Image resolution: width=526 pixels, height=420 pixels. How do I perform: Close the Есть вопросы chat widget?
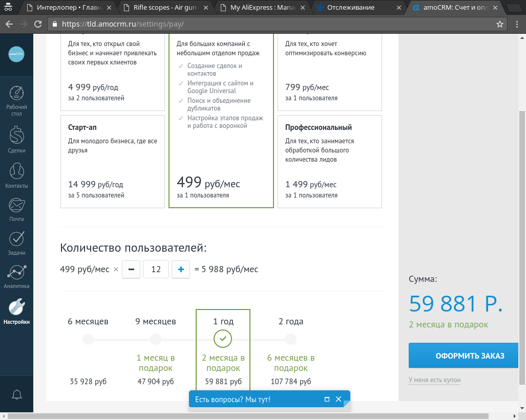[x=339, y=399]
